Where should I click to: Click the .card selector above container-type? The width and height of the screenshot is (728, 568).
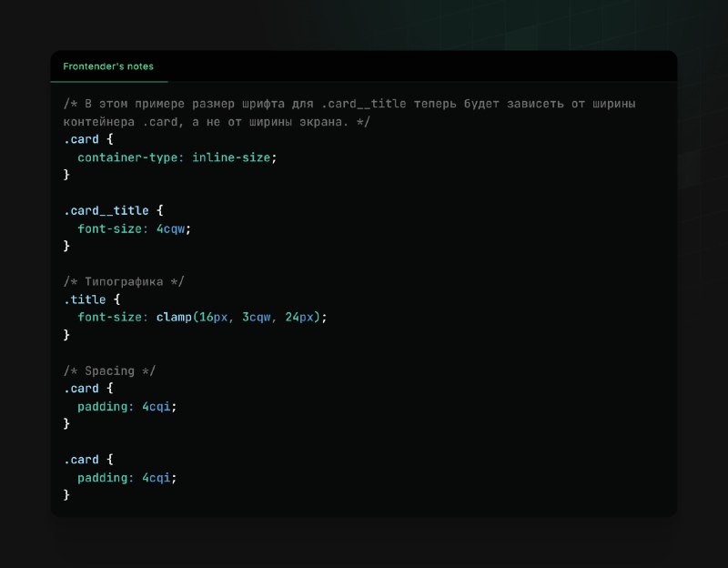[81, 140]
